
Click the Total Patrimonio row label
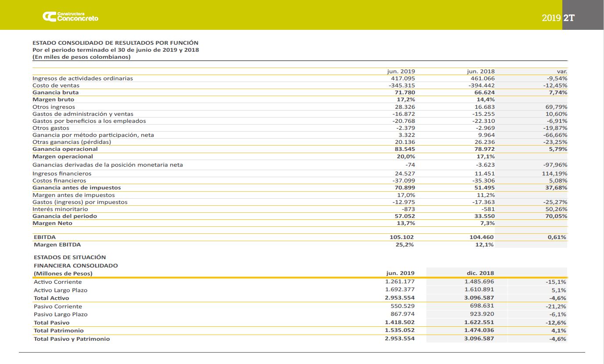58,331
